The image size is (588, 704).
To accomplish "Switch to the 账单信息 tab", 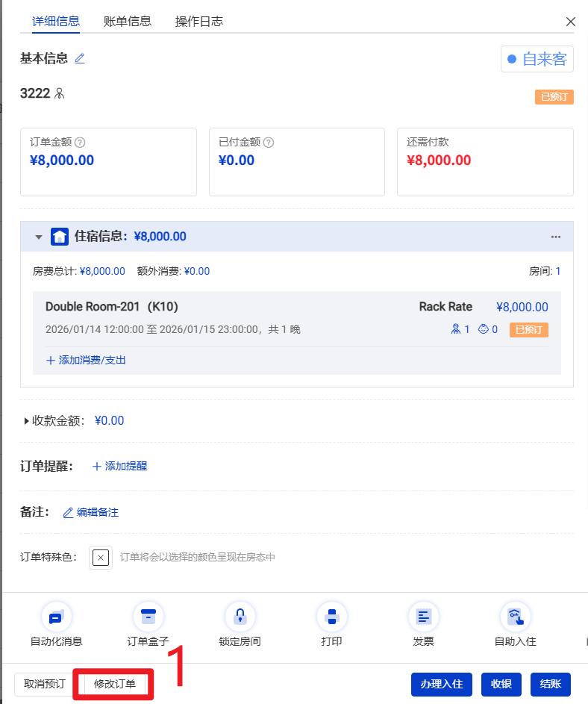I will pos(128,21).
